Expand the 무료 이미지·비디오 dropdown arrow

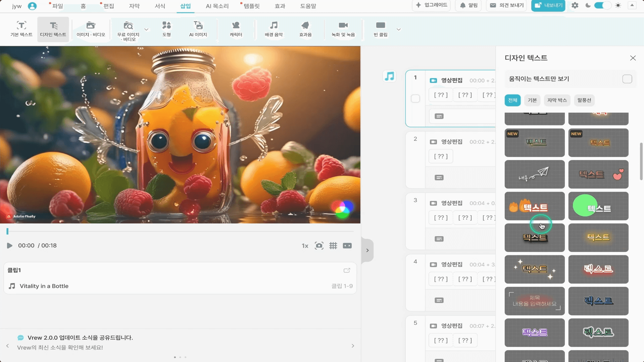pos(146,30)
